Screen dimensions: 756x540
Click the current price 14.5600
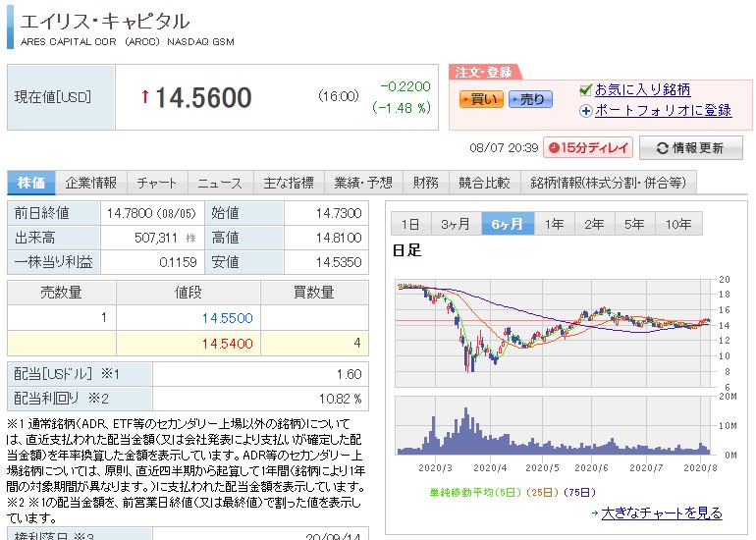pyautogui.click(x=203, y=98)
